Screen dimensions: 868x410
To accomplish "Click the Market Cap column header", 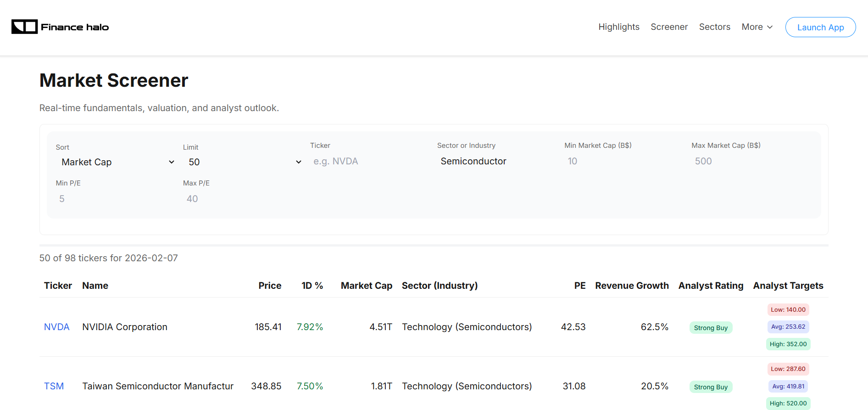I will [366, 286].
